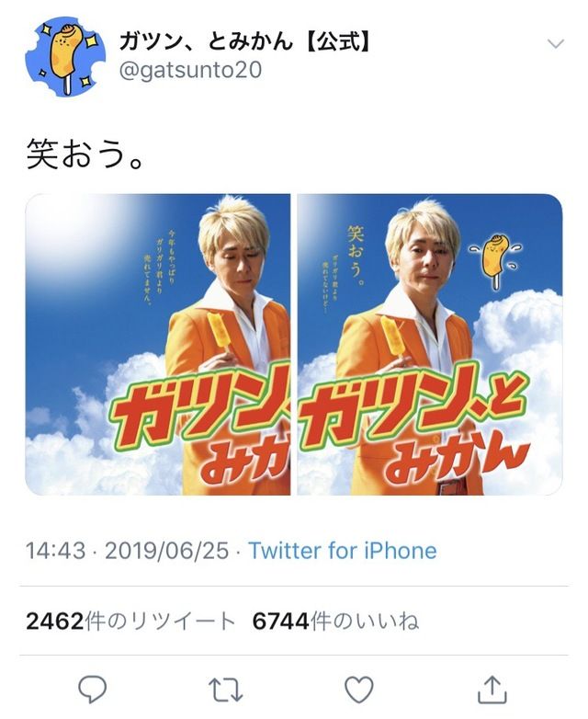The image size is (588, 719).
Task: Tap the tweet text 笑おう。
Action: 85,154
